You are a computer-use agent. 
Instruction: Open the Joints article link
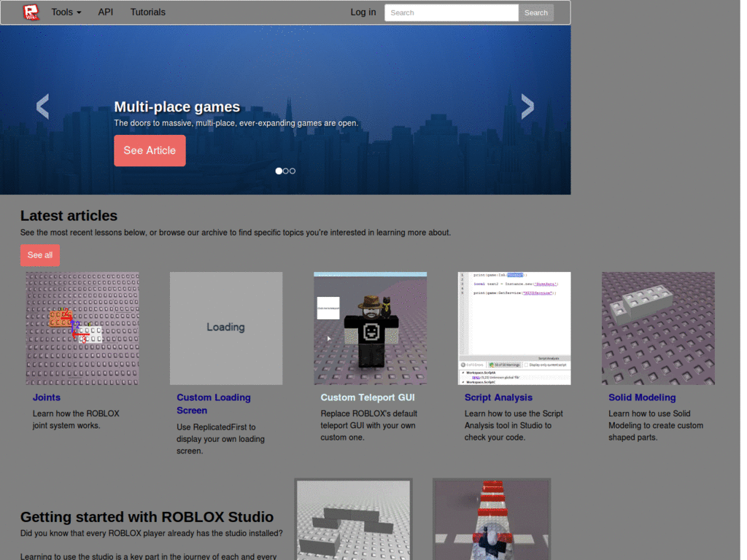(47, 397)
